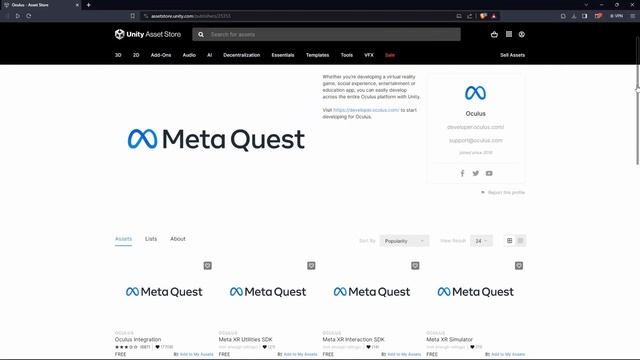
Task: Click developer.oculus.com in publisher card
Action: pyautogui.click(x=476, y=127)
